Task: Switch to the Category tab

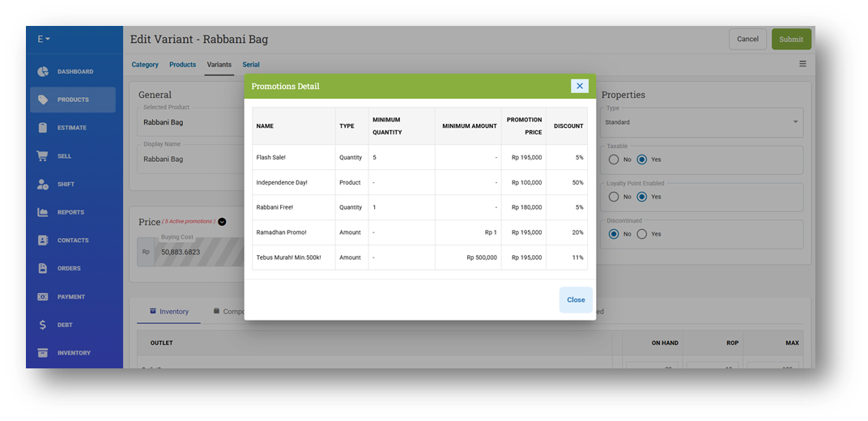Action: [x=145, y=65]
